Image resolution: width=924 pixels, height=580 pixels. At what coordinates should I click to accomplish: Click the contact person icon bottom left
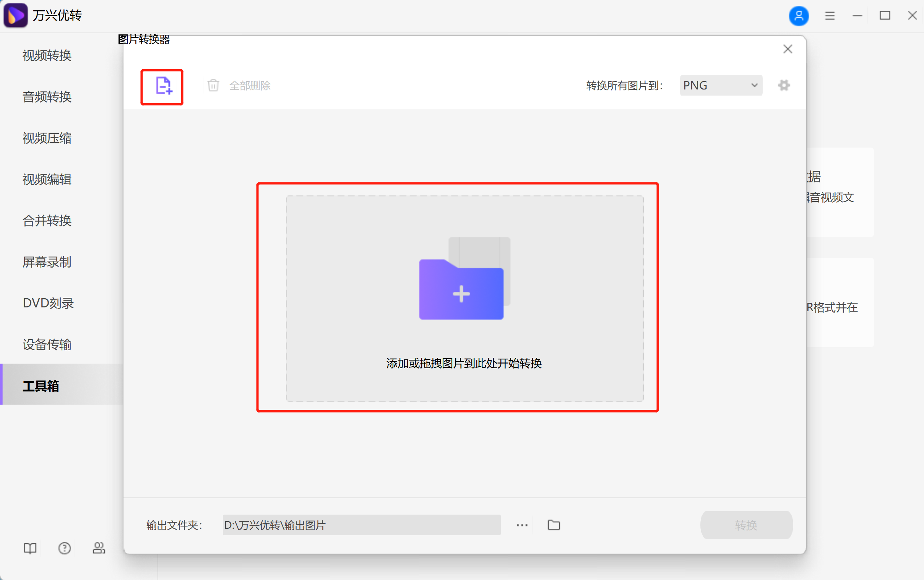pyautogui.click(x=99, y=548)
